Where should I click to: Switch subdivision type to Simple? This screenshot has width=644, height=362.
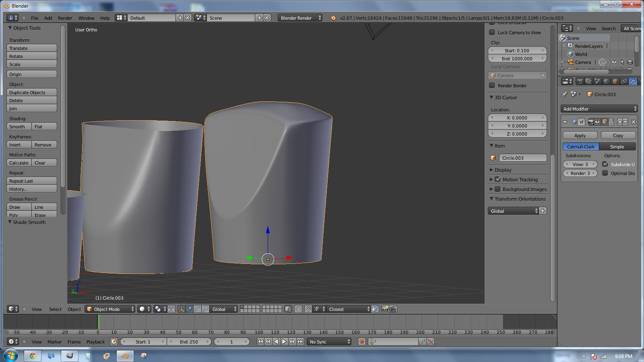[617, 146]
